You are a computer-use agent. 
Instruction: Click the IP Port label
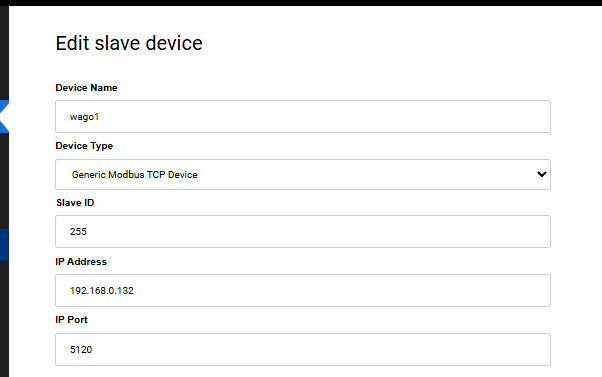[x=71, y=320]
